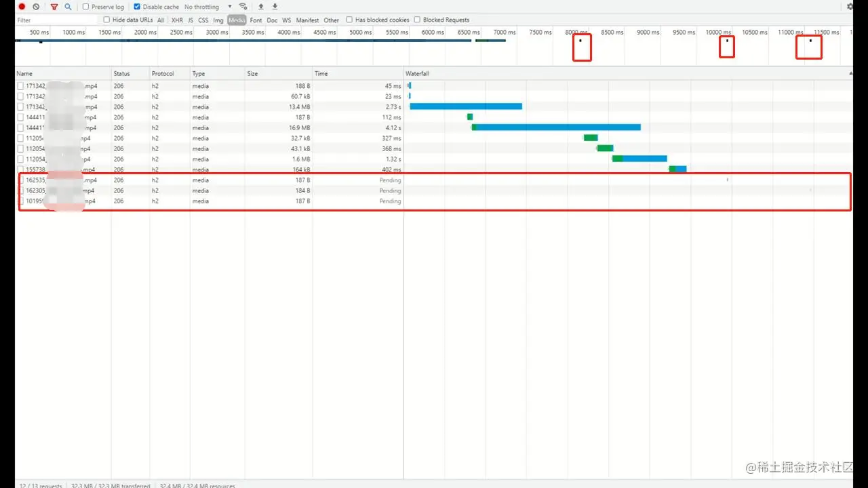Screen dimensions: 868x488
Task: Filter requests by XHR
Action: coord(177,20)
